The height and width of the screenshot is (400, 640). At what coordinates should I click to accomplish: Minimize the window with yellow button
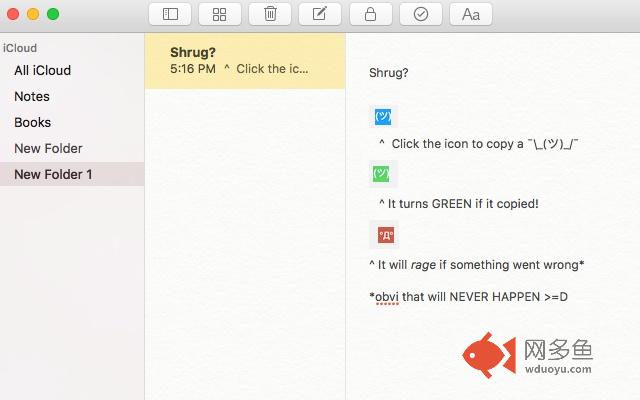coord(33,14)
